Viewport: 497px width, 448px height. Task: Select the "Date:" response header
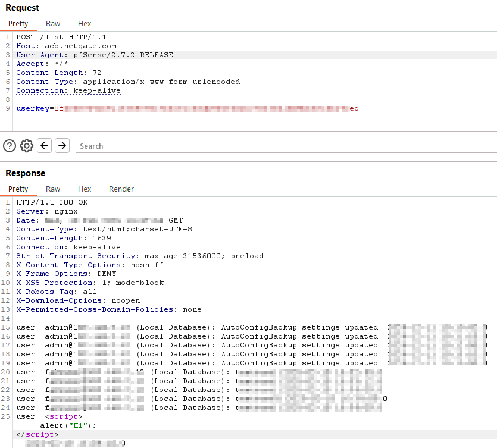[99, 220]
